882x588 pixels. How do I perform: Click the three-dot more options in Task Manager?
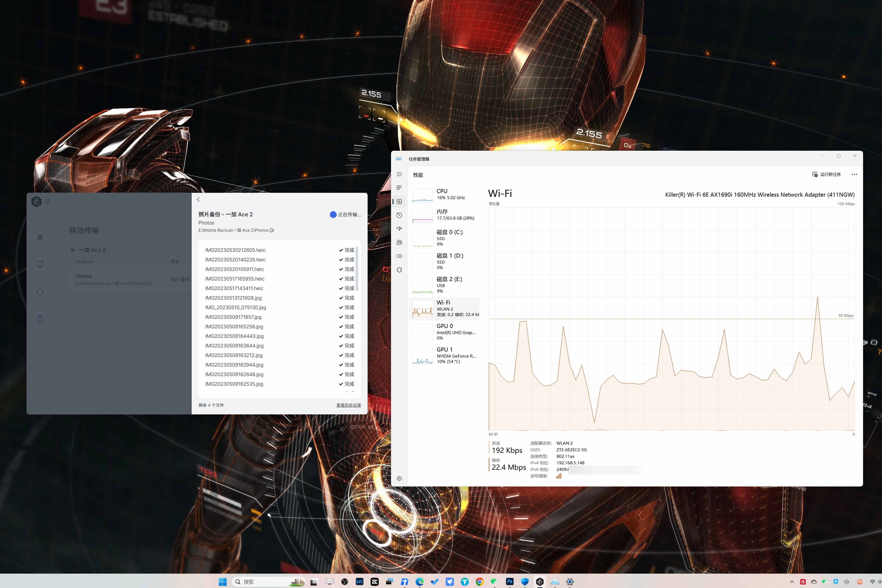click(854, 174)
